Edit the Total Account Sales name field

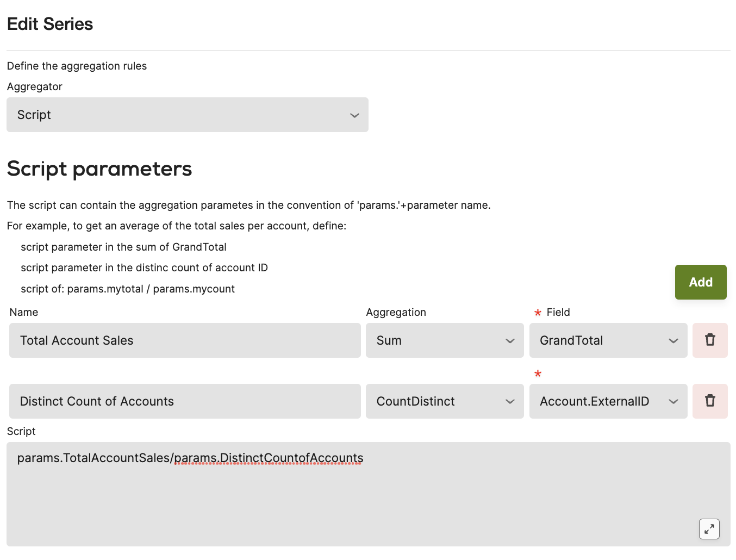[185, 340]
